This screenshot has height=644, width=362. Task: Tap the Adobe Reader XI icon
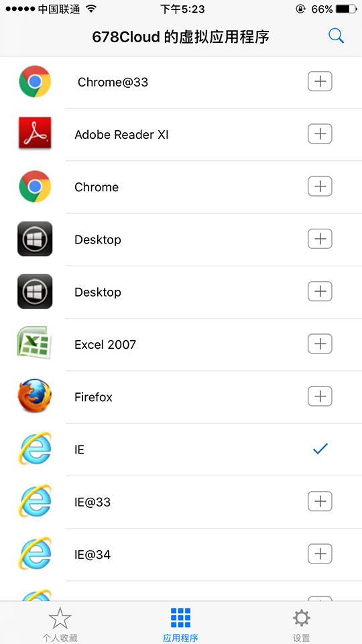coord(35,133)
